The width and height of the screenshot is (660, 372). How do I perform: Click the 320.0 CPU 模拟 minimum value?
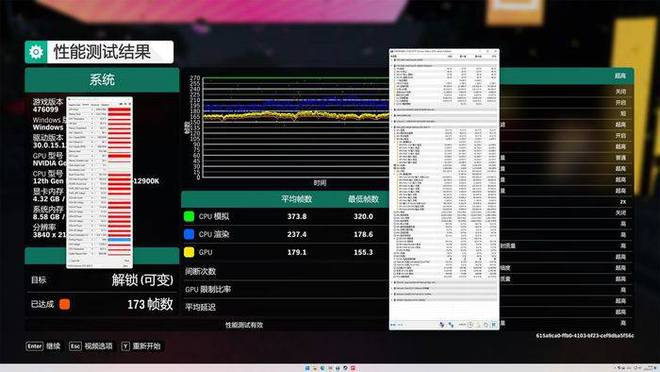pos(363,216)
